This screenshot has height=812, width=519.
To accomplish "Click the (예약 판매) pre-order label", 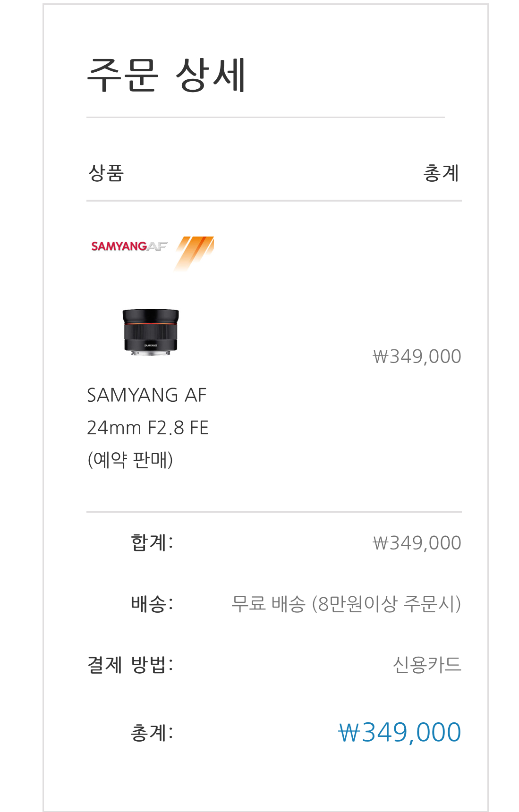I will click(x=130, y=459).
